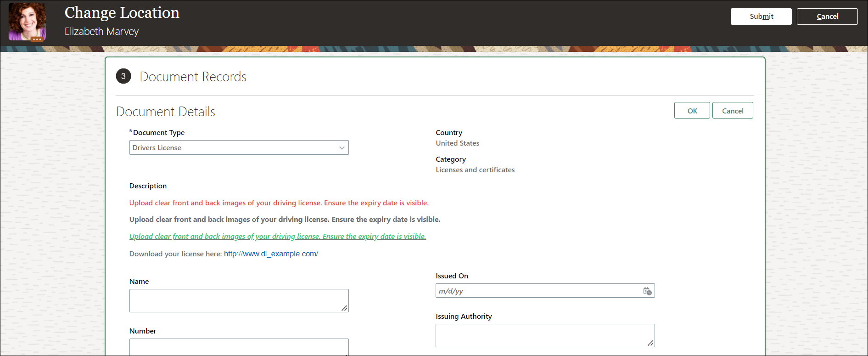Click the actions badge under the profile photo

point(37,40)
